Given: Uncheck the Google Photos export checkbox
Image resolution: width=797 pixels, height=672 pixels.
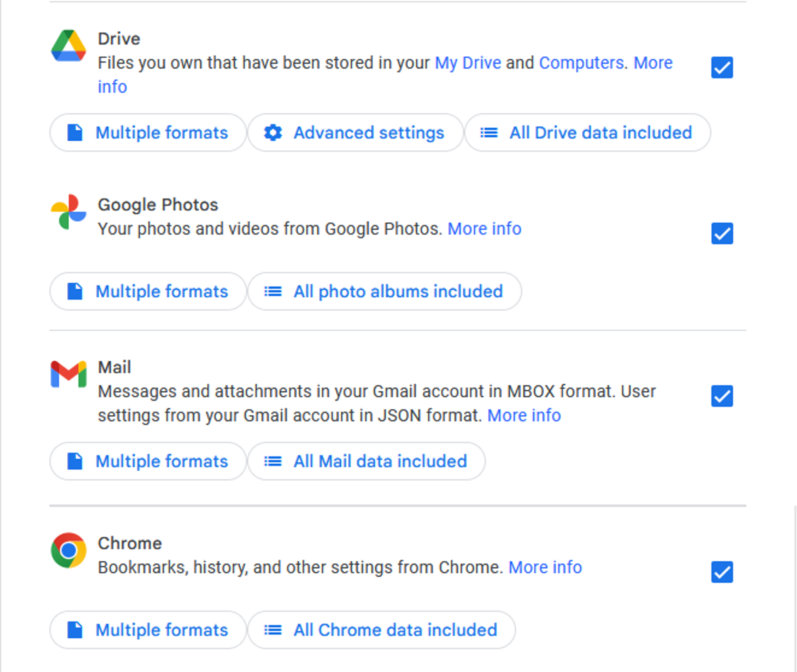Looking at the screenshot, I should [722, 234].
